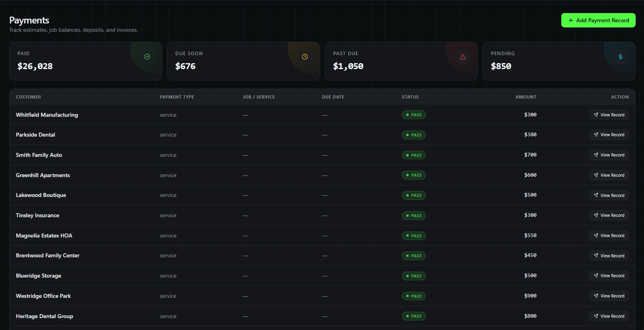
Task: Click the Payments page heading
Action: [x=29, y=20]
